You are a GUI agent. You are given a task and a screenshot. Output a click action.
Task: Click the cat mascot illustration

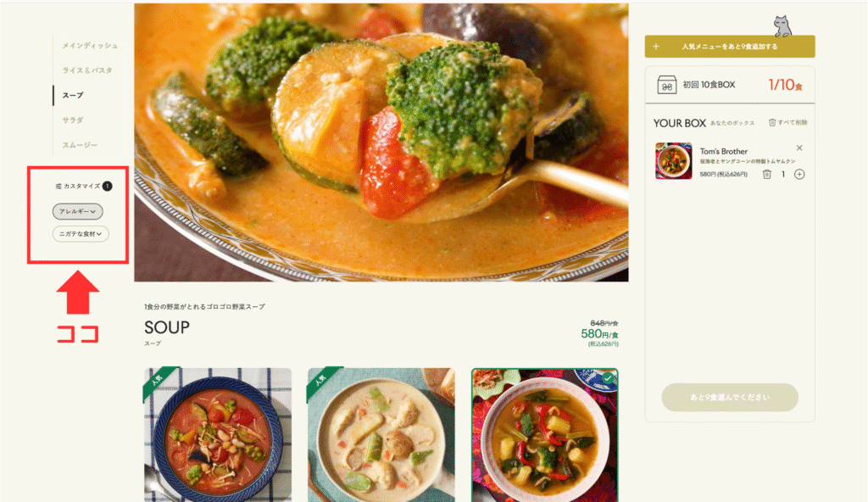(782, 25)
